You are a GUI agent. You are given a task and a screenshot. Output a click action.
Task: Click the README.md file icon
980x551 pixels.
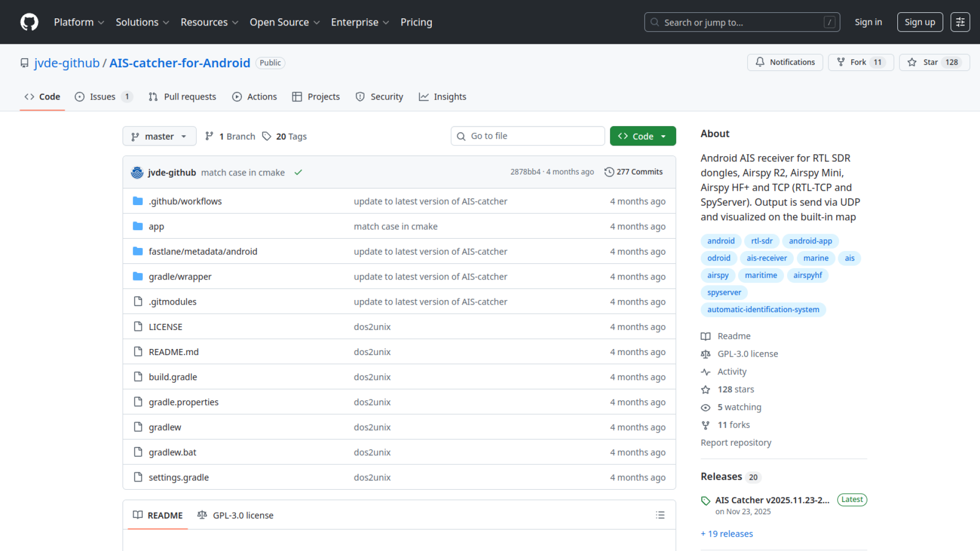click(138, 352)
